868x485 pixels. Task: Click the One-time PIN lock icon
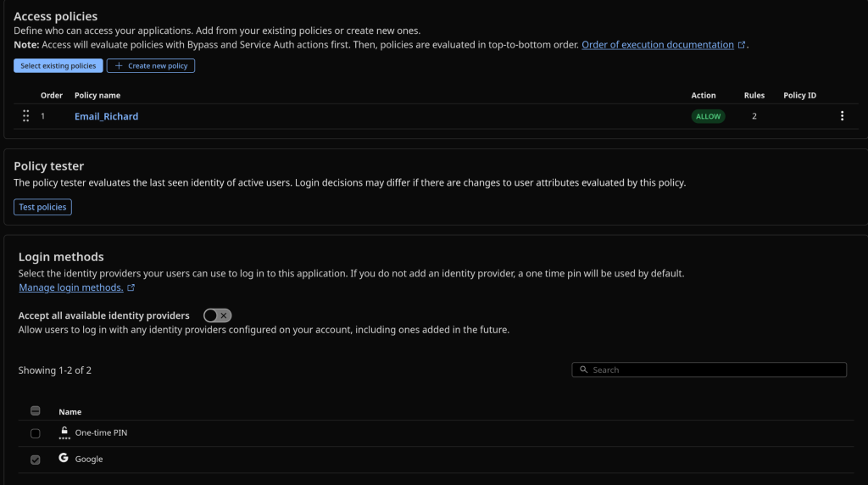(x=64, y=432)
